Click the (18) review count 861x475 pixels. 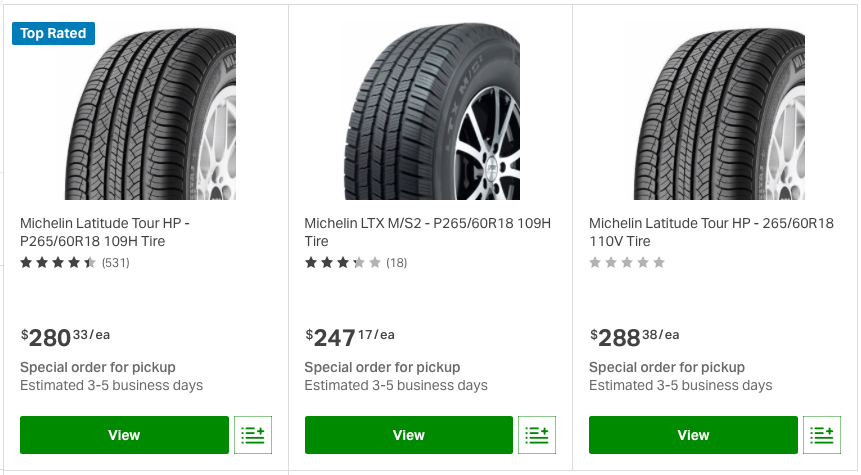pyautogui.click(x=396, y=263)
